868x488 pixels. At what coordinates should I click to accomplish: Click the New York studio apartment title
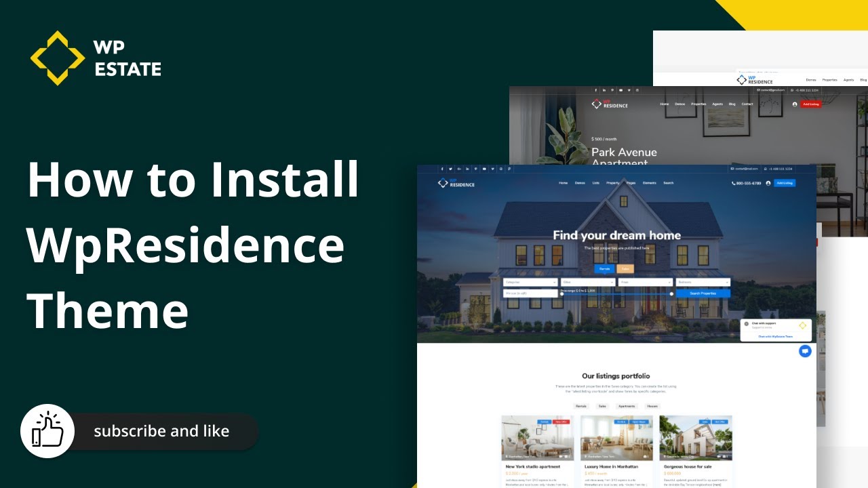point(533,466)
